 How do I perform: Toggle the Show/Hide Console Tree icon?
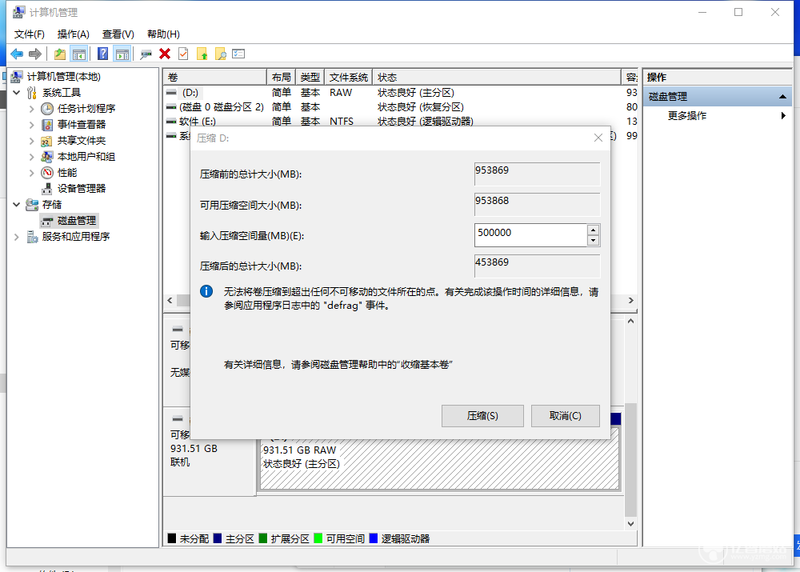pyautogui.click(x=79, y=54)
